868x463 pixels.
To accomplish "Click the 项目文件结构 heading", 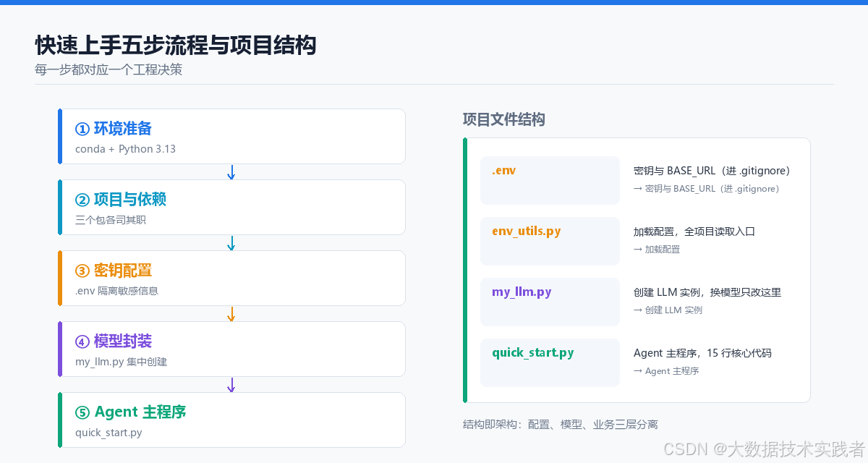I will click(504, 120).
